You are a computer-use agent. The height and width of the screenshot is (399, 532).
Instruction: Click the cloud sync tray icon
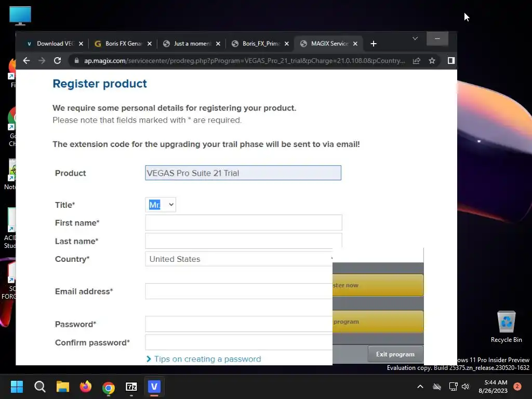pos(437,387)
